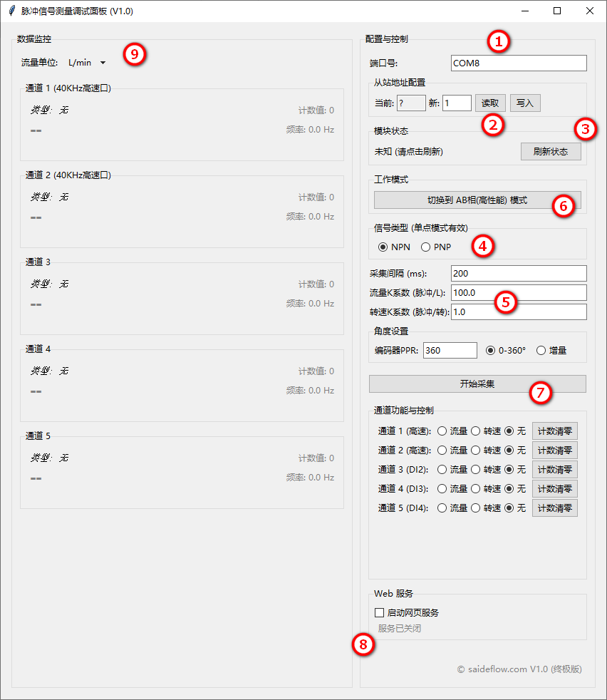607x700 pixels.
Task: Clear 通道 1 counter via 计数清零
Action: click(555, 431)
